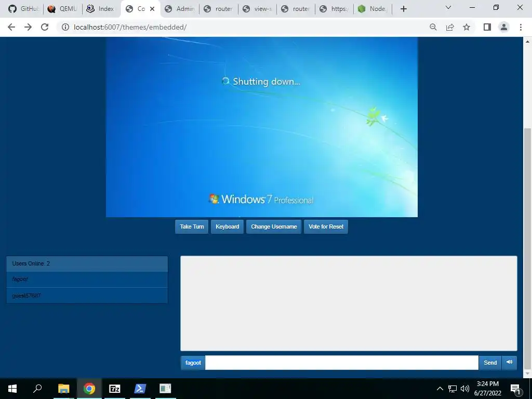
Task: Toggle chat sound speaker icon
Action: point(509,362)
